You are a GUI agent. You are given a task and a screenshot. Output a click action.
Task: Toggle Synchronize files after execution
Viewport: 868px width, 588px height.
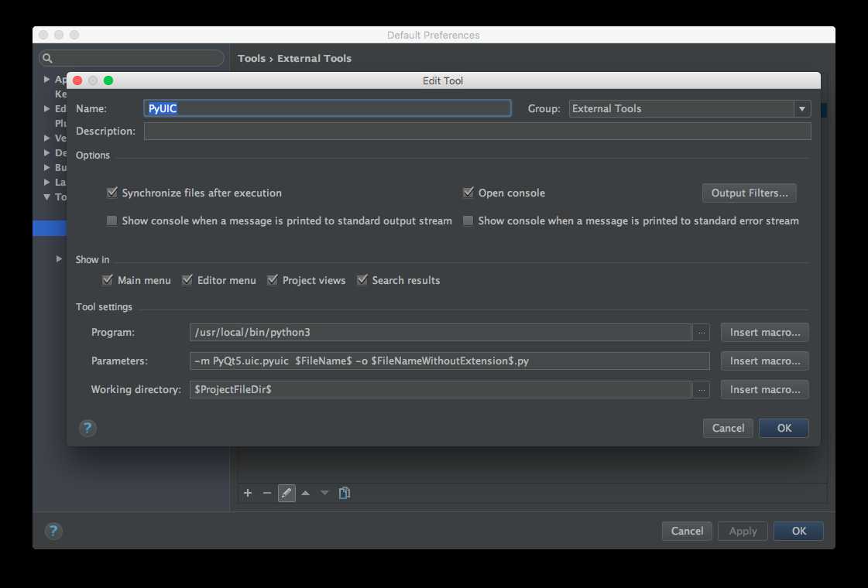pos(112,193)
